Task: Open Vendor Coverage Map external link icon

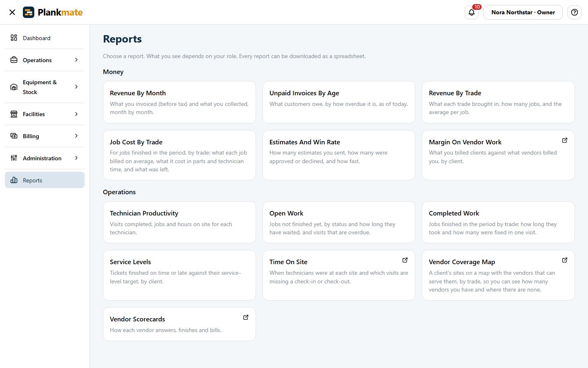Action: 565,260
